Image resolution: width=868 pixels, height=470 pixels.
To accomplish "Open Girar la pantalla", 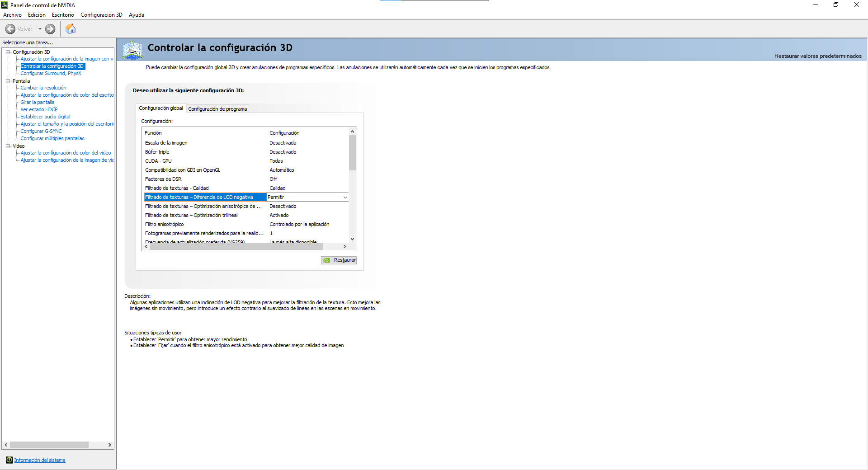I will pyautogui.click(x=38, y=102).
